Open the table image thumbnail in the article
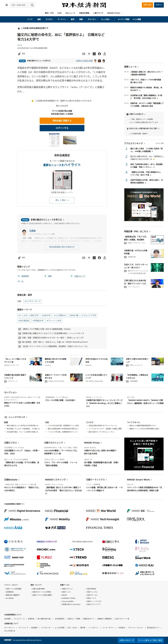 click(x=54, y=140)
